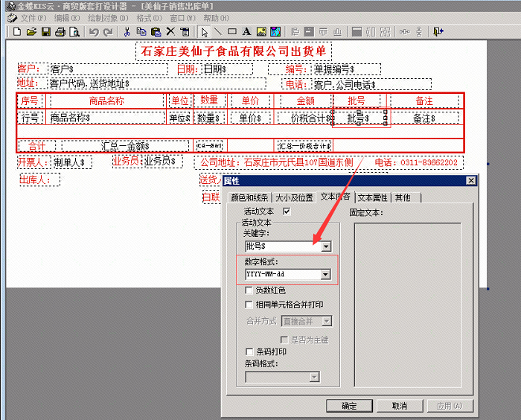Open the 文本属性 tab

pyautogui.click(x=373, y=197)
